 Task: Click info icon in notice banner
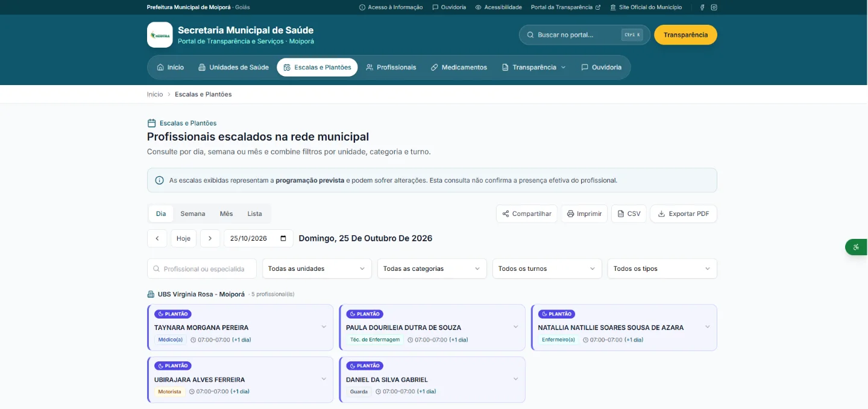[159, 180]
